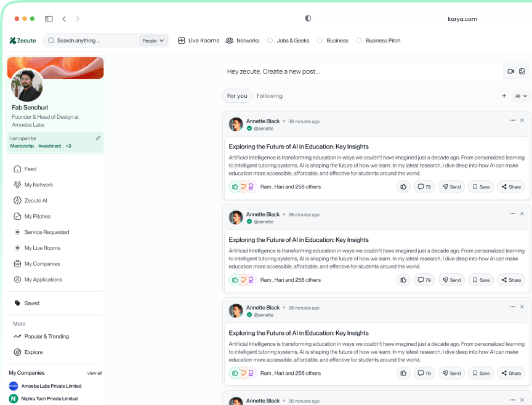Screen dimensions: 532x405
Task: Open the People search filter dropdown
Action: click(153, 41)
